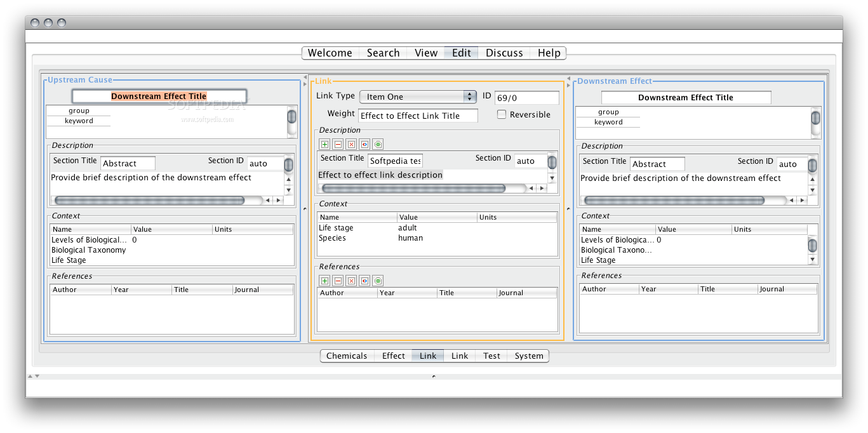Click Title column header in Downstream Effect References

(728, 289)
